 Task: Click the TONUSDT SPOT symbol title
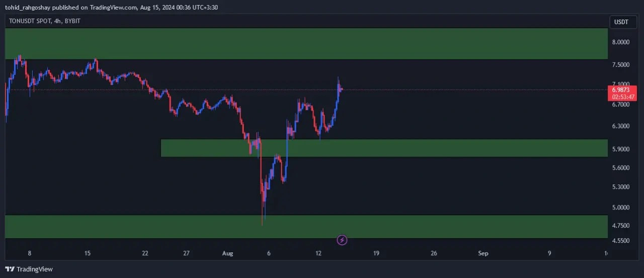point(30,21)
